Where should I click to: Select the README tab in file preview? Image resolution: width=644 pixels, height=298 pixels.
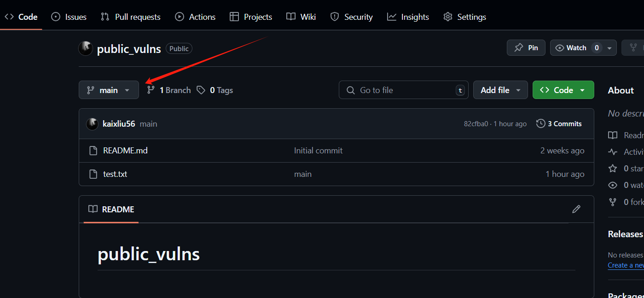pyautogui.click(x=111, y=210)
